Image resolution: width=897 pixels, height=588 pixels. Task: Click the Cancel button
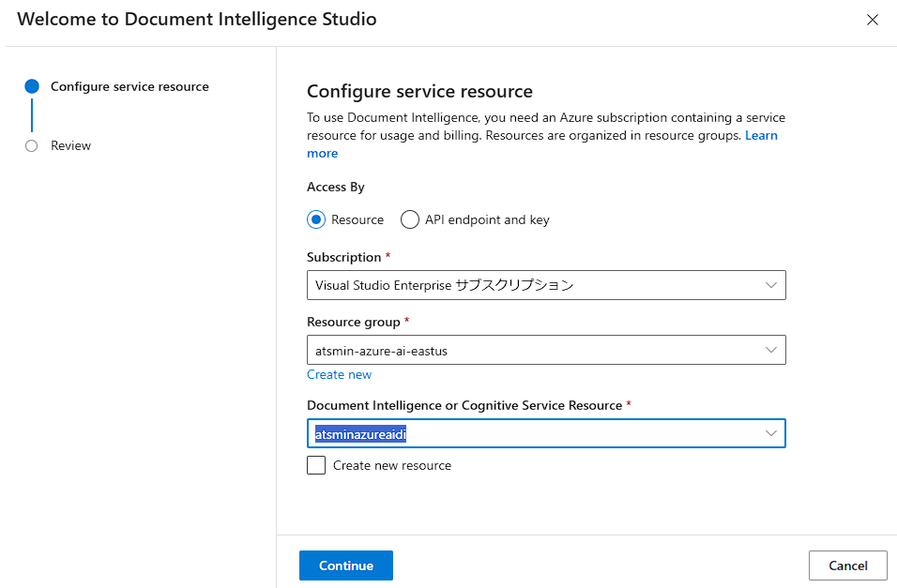click(847, 565)
